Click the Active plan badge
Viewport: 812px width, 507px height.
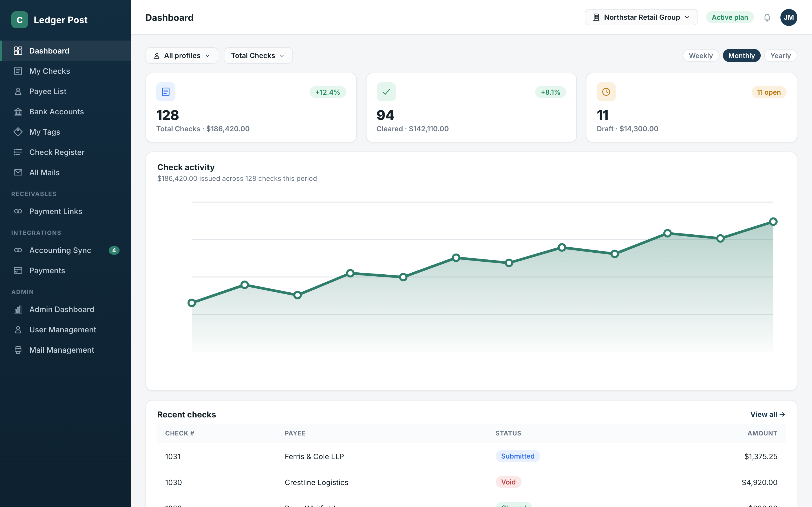(x=730, y=17)
